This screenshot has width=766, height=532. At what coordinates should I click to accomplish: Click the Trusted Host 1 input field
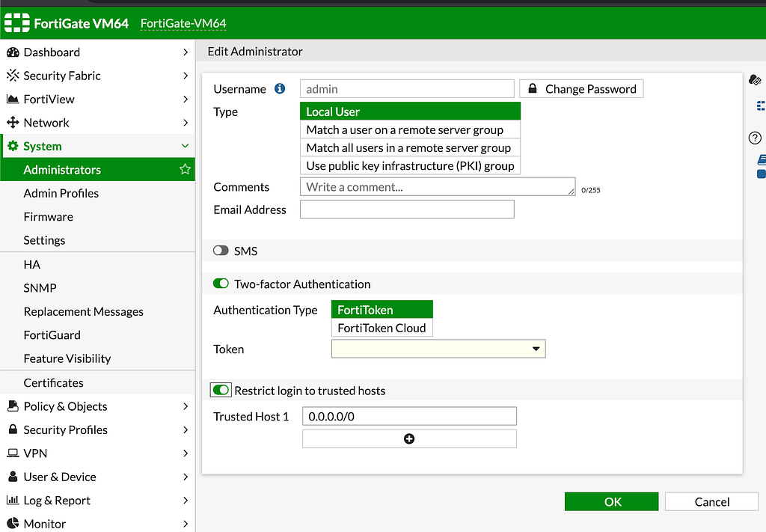tap(409, 417)
